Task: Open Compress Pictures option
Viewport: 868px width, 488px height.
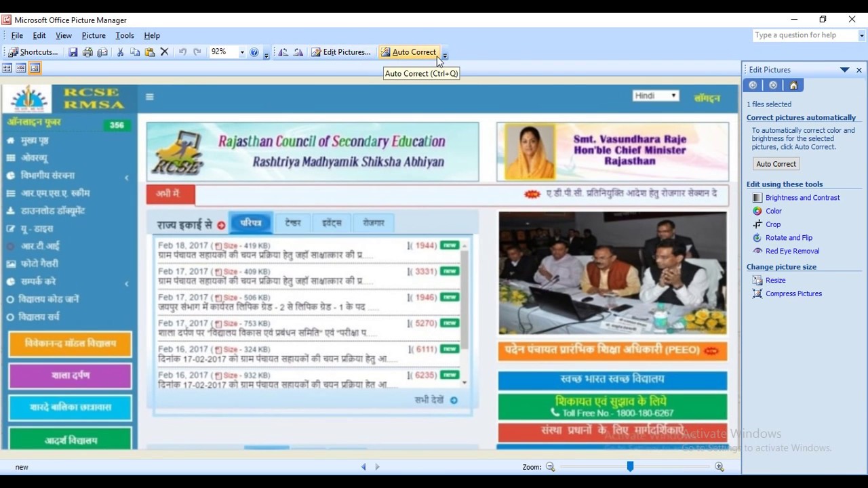Action: click(794, 294)
